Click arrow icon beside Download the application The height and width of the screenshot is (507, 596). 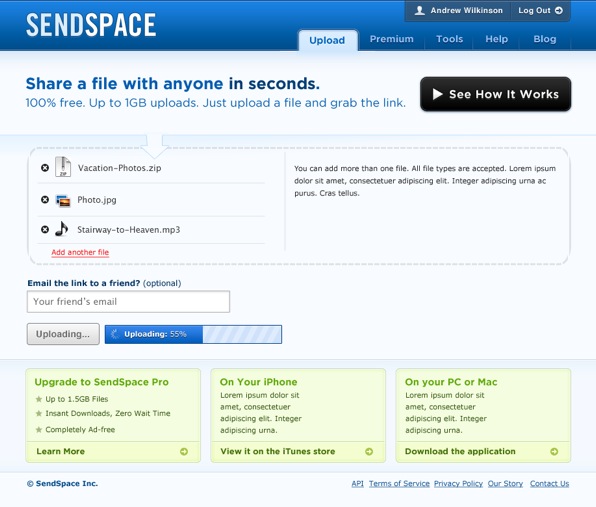click(554, 452)
